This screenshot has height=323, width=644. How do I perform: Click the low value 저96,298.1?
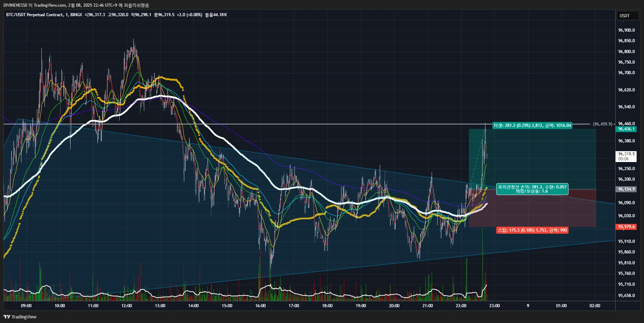[141, 15]
